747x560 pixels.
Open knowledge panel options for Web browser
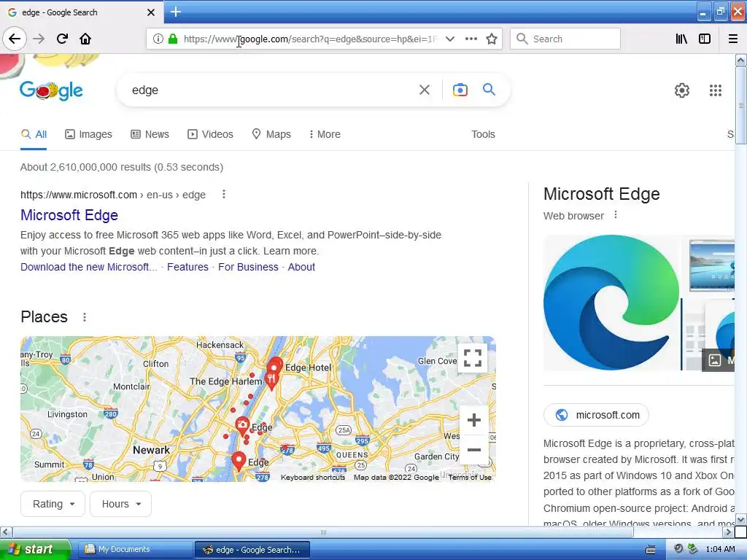pyautogui.click(x=616, y=215)
